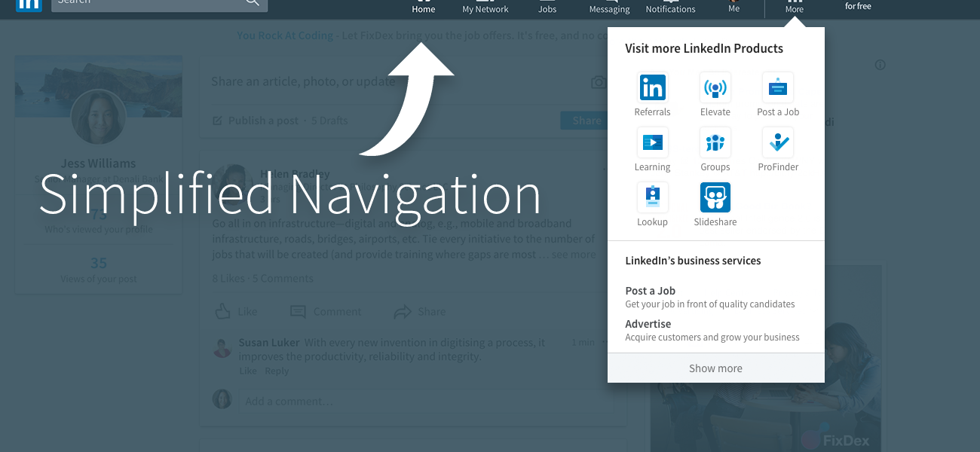This screenshot has width=980, height=452.
Task: Click the Post a Job briefcase icon
Action: tap(777, 87)
